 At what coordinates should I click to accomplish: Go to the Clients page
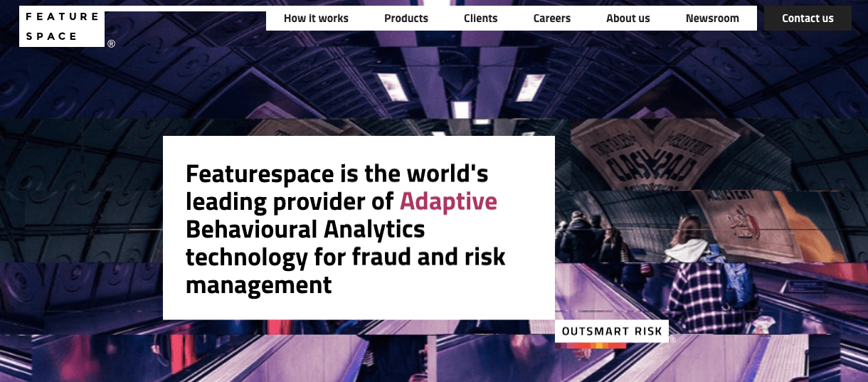point(481,18)
